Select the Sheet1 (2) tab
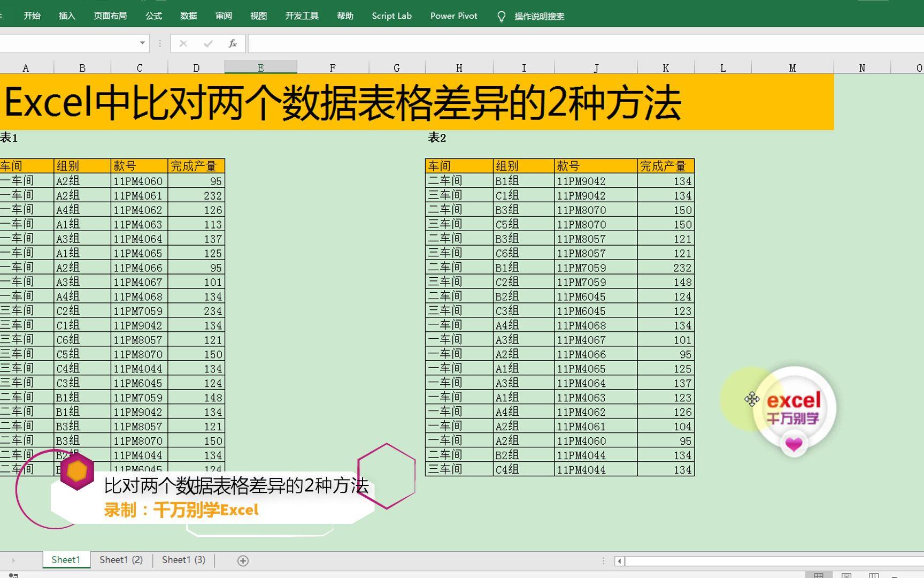The image size is (924, 578). point(121,560)
